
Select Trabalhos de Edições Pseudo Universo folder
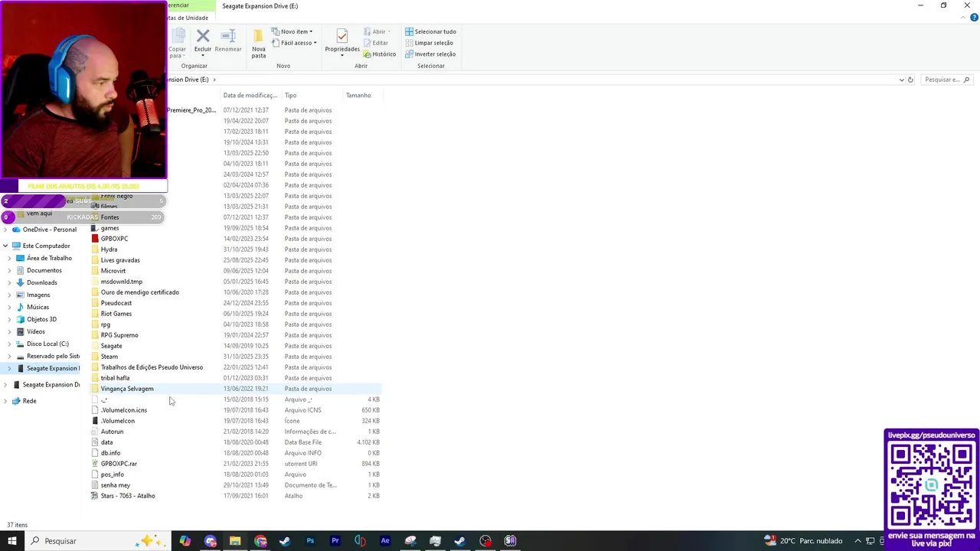click(x=152, y=367)
